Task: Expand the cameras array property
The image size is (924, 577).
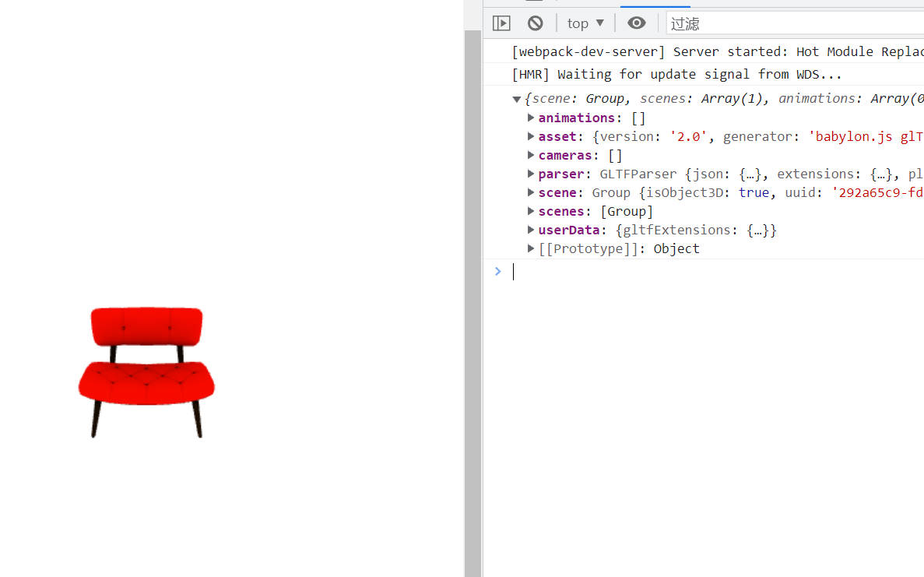Action: coord(531,155)
